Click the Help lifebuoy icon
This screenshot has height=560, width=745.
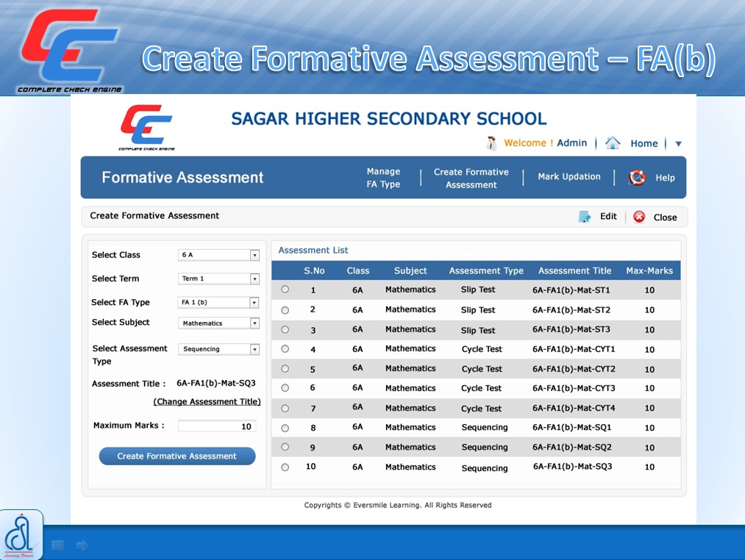(637, 178)
